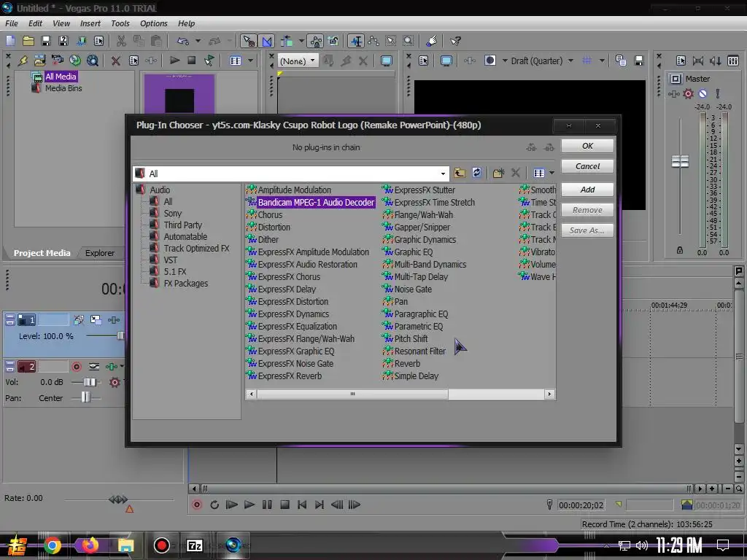Toggle the Master fader lock icon
The height and width of the screenshot is (560, 747).
(680, 250)
